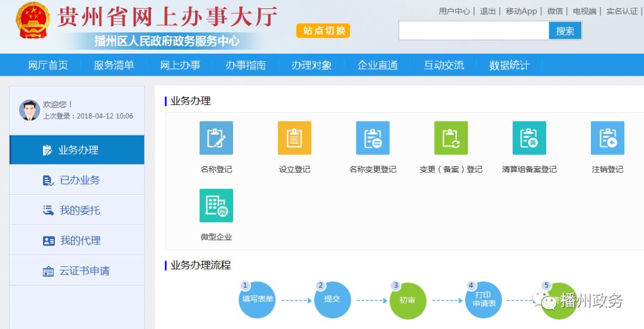The width and height of the screenshot is (644, 329).
Task: Click the 退出 logout link
Action: coord(488,11)
